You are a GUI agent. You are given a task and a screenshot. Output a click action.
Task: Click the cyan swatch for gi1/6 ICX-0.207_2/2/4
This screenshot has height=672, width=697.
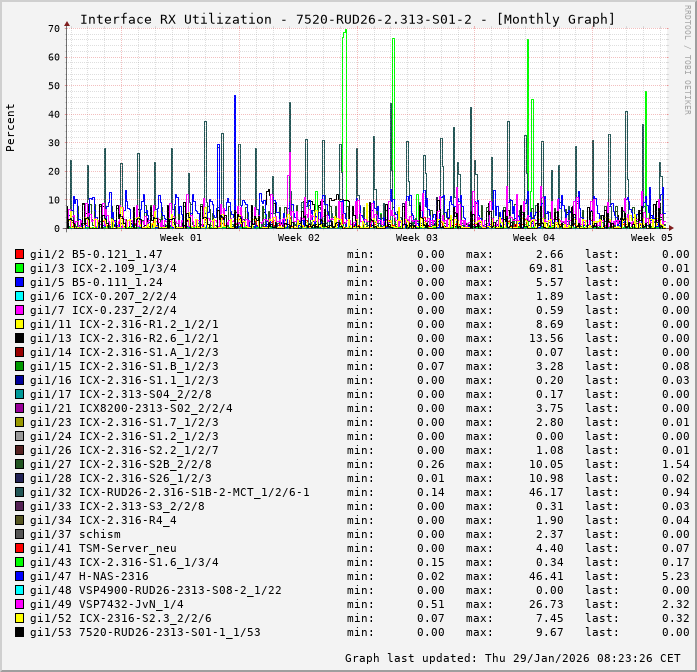tap(19, 296)
